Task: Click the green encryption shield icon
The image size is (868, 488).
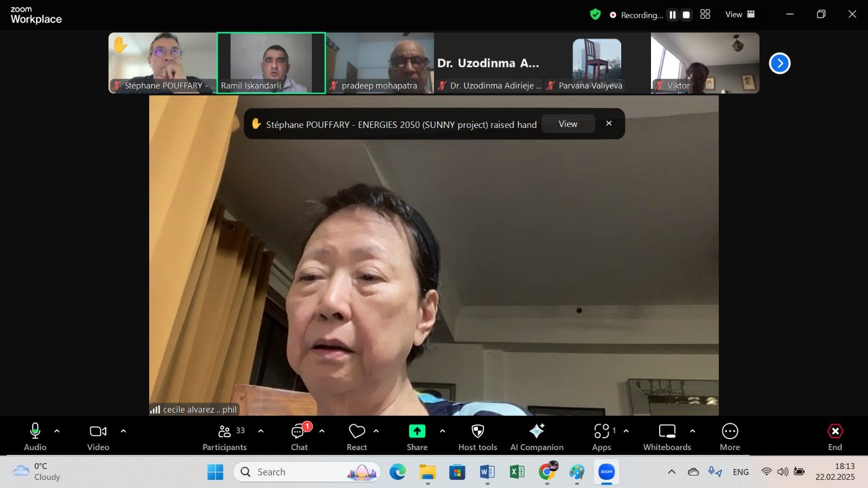Action: tap(596, 15)
